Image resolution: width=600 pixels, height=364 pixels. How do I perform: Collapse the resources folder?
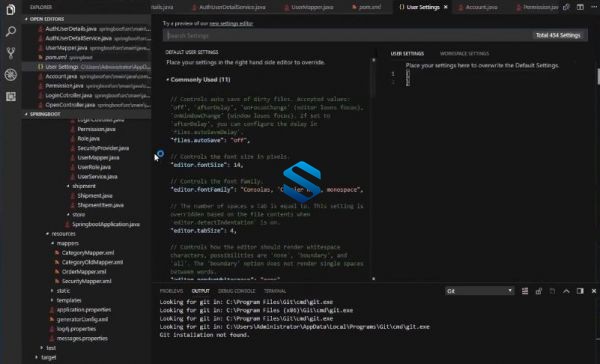[63, 233]
